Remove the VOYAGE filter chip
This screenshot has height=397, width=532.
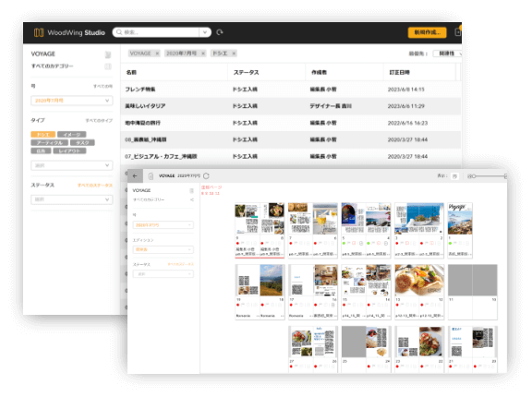pos(157,54)
